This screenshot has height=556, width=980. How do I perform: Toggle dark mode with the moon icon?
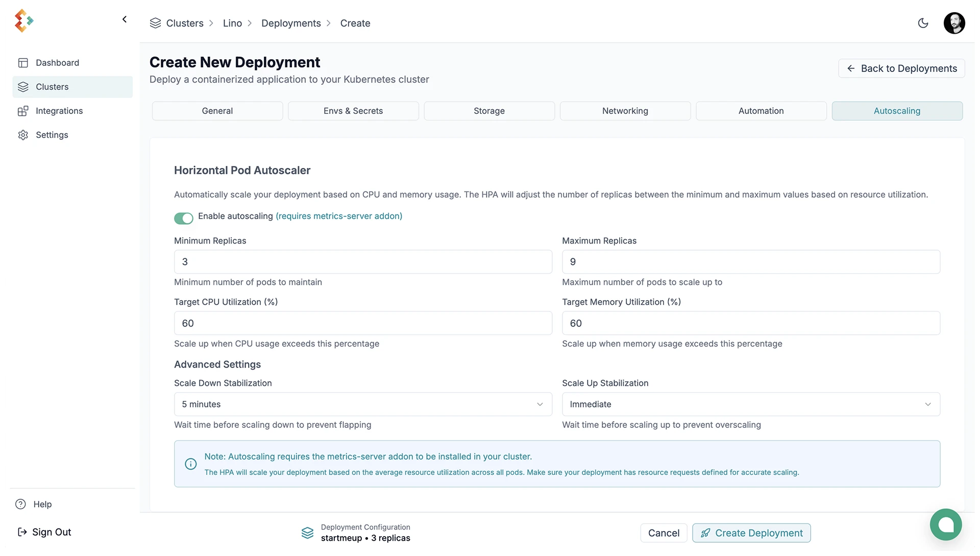pos(923,23)
